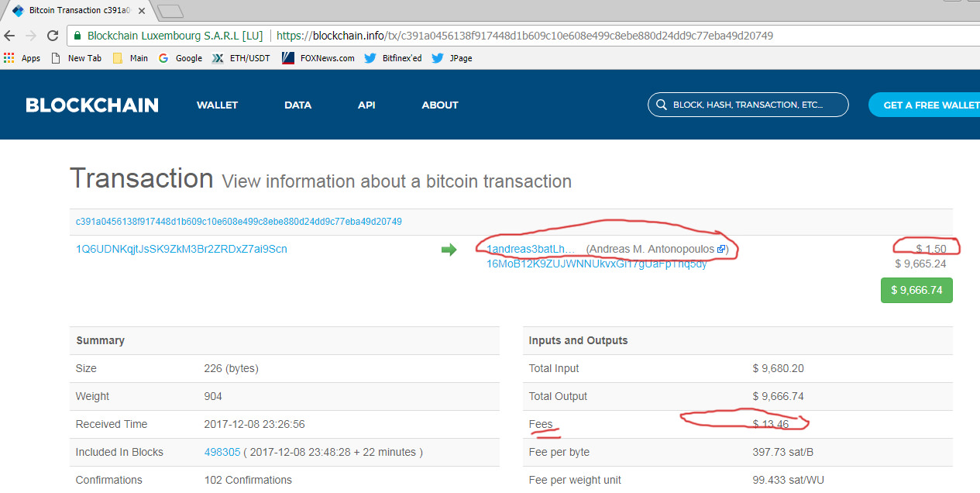Screen dimensions: 980x493
Task: Click the Block, Hash, Transaction search field
Action: click(748, 105)
